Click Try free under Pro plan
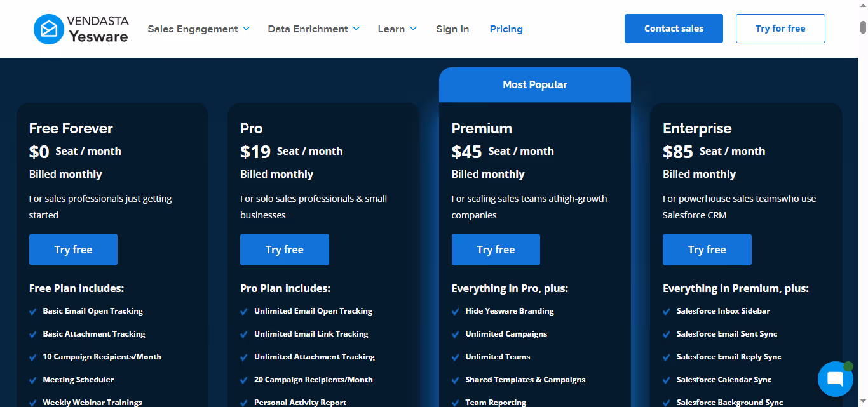Viewport: 868px width, 407px height. coord(285,250)
